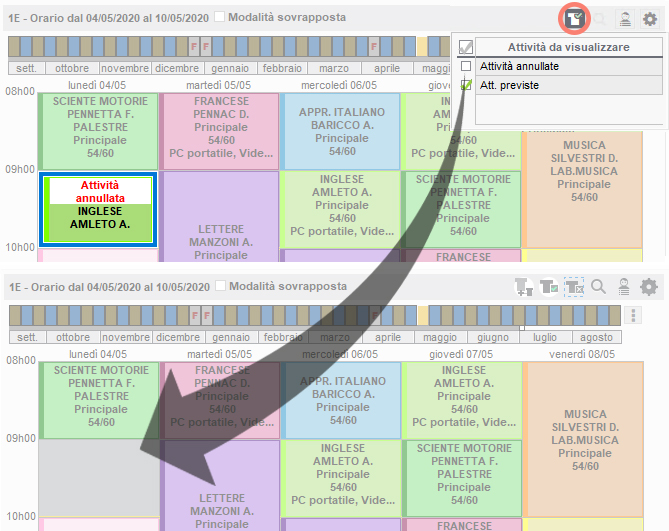669x531 pixels.
Task: Select giugno month in bottom timetable
Action: tap(493, 337)
